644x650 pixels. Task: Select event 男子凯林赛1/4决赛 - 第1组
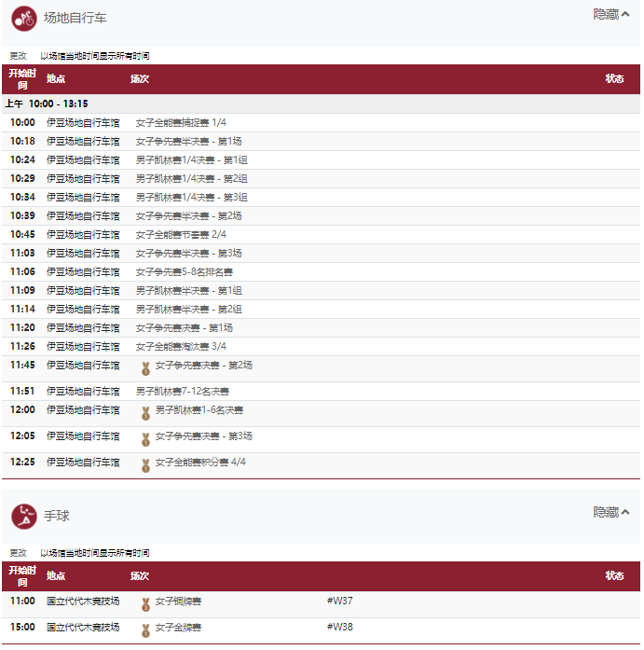[x=192, y=160]
